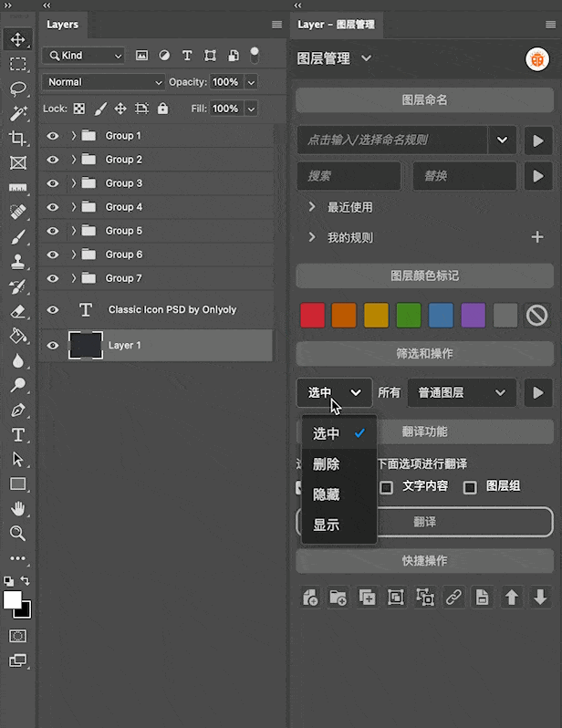The width and height of the screenshot is (562, 728).
Task: Lock layer position
Action: click(x=120, y=109)
